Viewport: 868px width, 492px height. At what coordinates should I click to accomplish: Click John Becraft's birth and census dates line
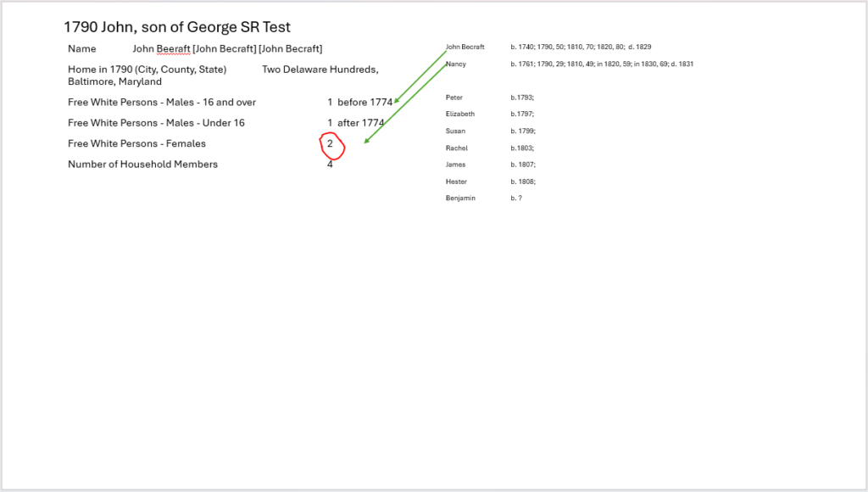coord(581,47)
